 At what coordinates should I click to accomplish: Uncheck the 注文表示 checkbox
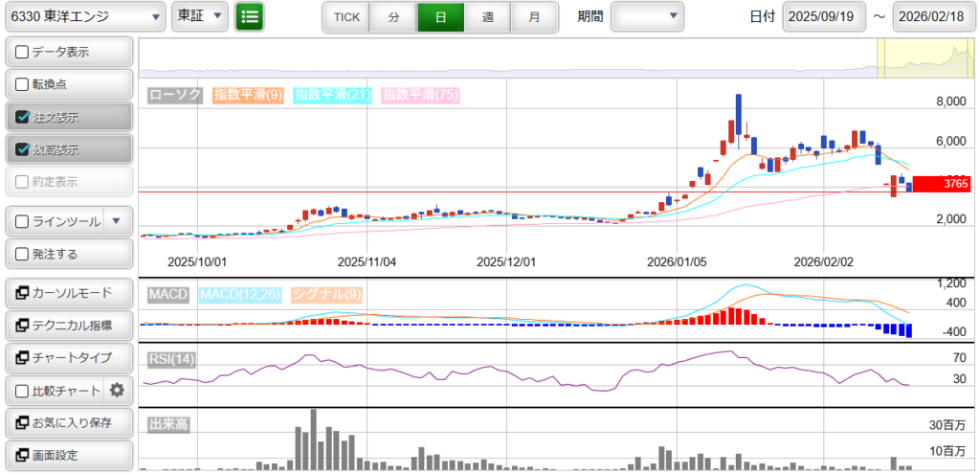tap(23, 117)
